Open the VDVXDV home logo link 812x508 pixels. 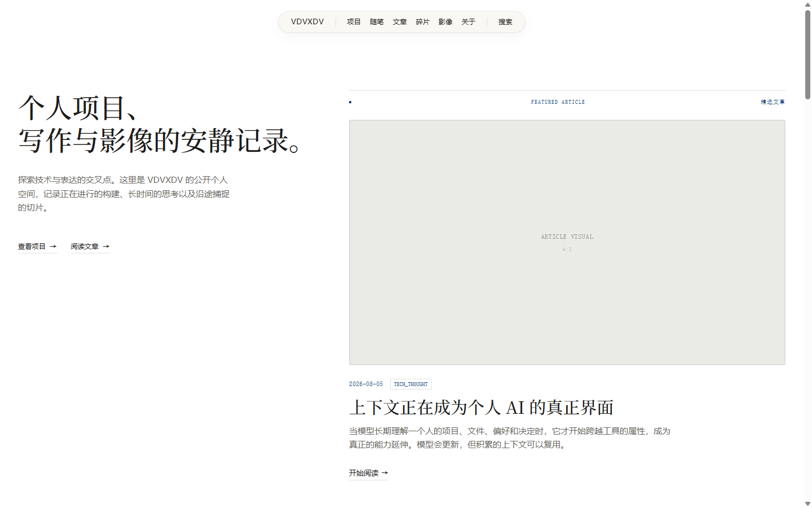click(307, 22)
